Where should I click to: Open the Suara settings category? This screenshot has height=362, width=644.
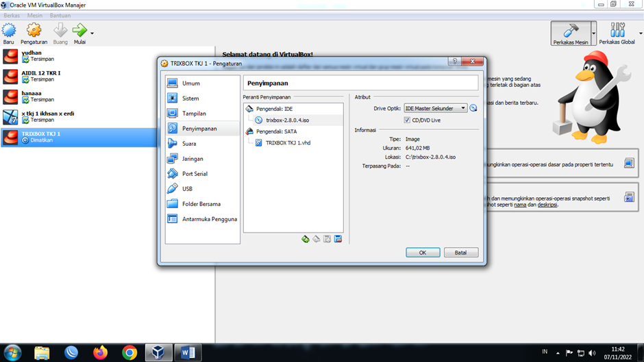tap(203, 144)
